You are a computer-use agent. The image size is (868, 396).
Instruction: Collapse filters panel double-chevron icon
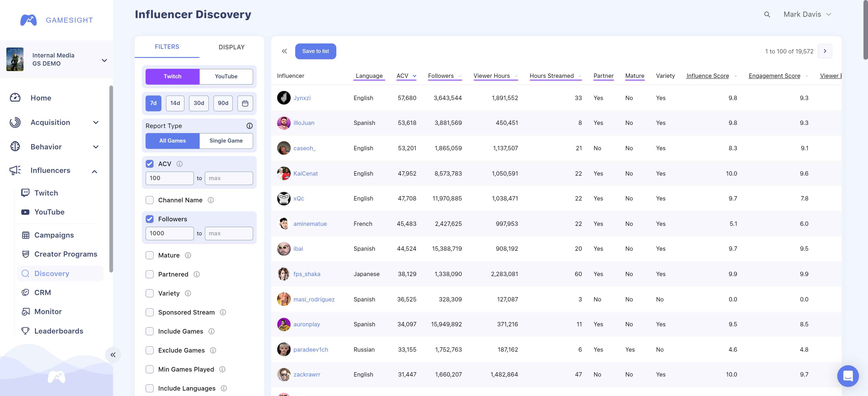284,51
